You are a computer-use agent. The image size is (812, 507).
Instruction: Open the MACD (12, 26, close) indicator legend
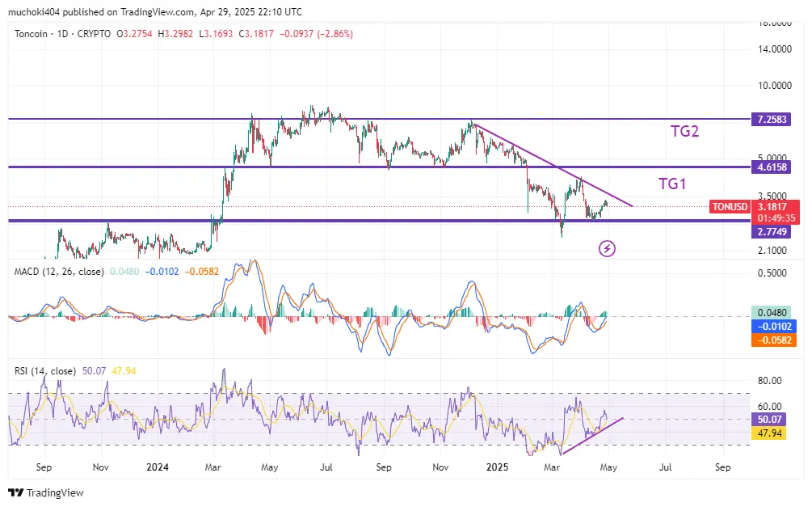[59, 272]
